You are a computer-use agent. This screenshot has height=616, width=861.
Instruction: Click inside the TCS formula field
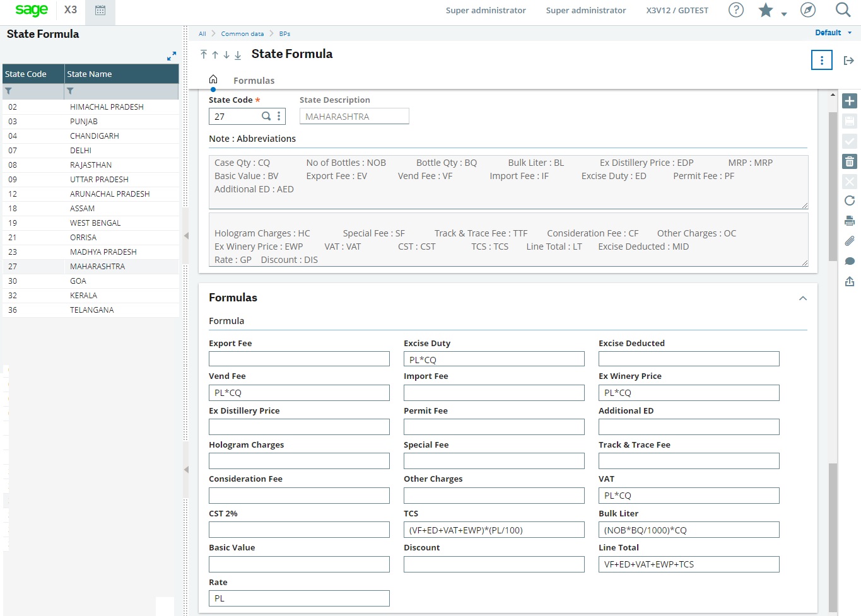coord(494,530)
